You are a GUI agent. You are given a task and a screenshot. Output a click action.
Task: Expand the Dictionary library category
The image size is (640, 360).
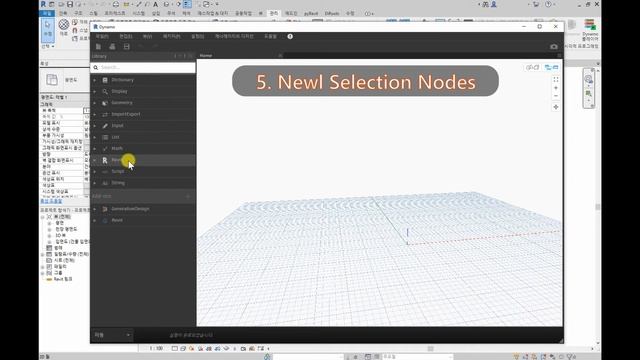pyautogui.click(x=95, y=80)
